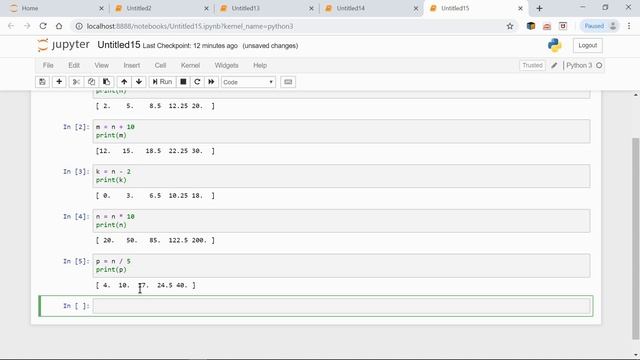Click the pencil edit mode icon
The image size is (640, 360).
pyautogui.click(x=554, y=65)
